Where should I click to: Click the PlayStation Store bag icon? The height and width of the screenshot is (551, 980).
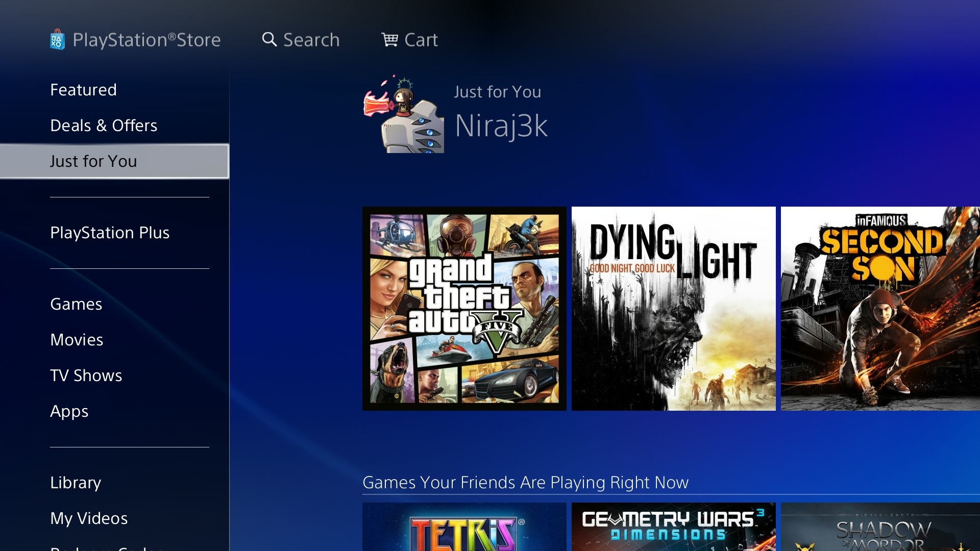[x=57, y=40]
